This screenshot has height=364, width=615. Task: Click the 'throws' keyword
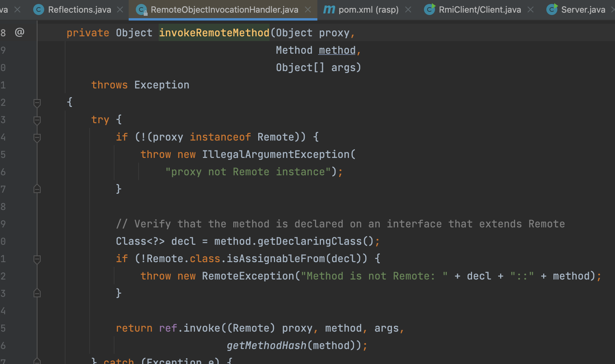point(109,85)
